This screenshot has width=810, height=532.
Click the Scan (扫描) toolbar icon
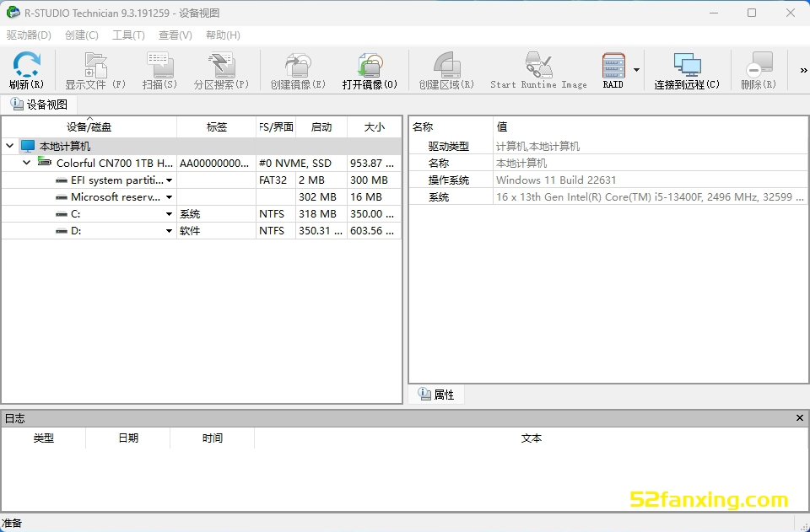[x=159, y=65]
